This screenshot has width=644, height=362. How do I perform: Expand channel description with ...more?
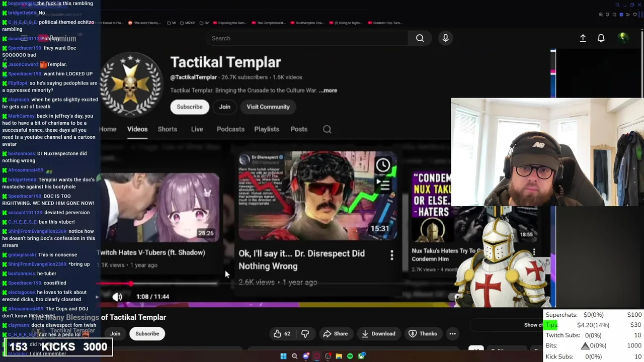[328, 90]
